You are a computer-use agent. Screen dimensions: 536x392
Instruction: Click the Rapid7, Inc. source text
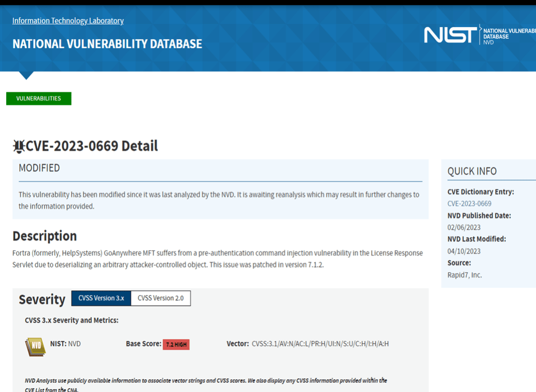point(464,275)
